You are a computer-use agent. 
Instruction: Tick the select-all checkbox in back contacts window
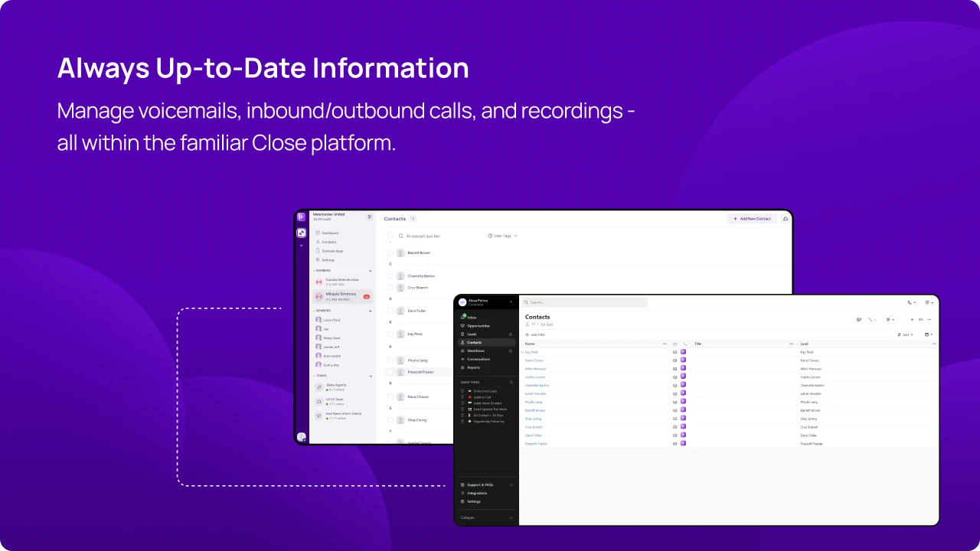click(x=390, y=236)
